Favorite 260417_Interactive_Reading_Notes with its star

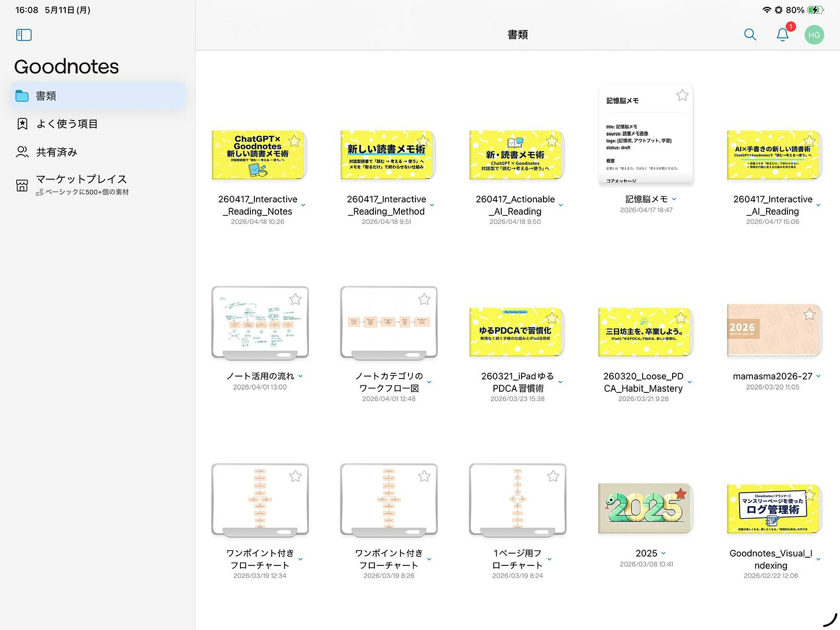pos(294,141)
